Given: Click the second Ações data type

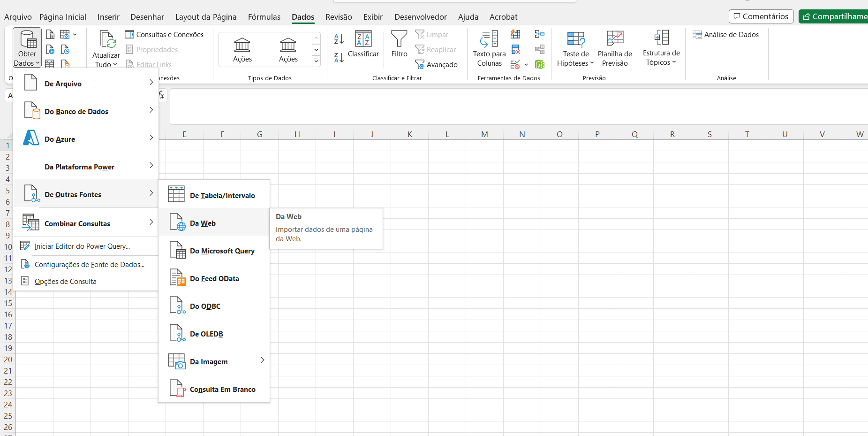Looking at the screenshot, I should pos(288,50).
